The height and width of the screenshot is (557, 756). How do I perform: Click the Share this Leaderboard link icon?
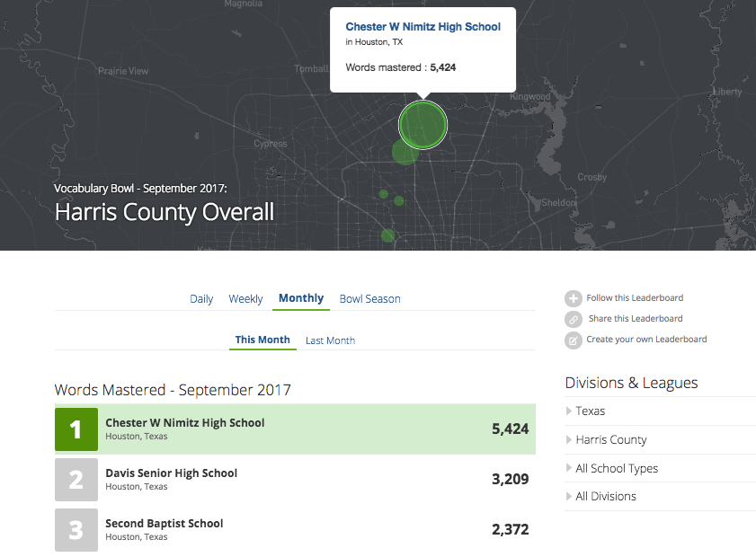573,320
